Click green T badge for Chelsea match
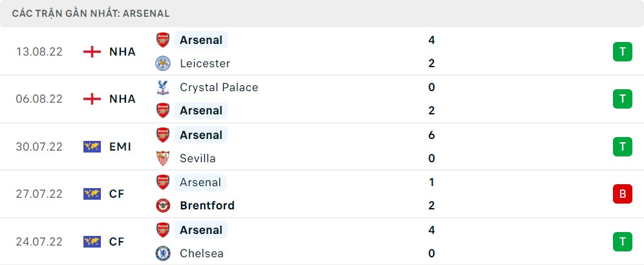This screenshot has height=265, width=644. (x=623, y=242)
